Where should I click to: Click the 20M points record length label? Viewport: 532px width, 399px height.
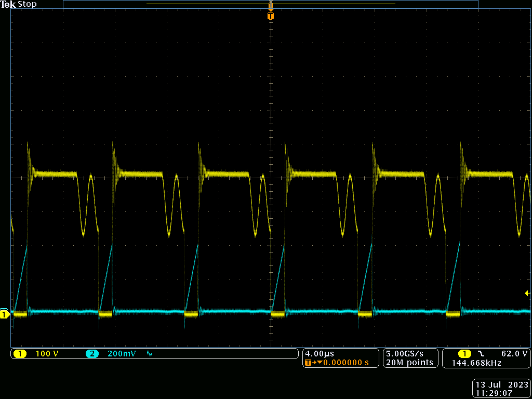[x=409, y=362]
